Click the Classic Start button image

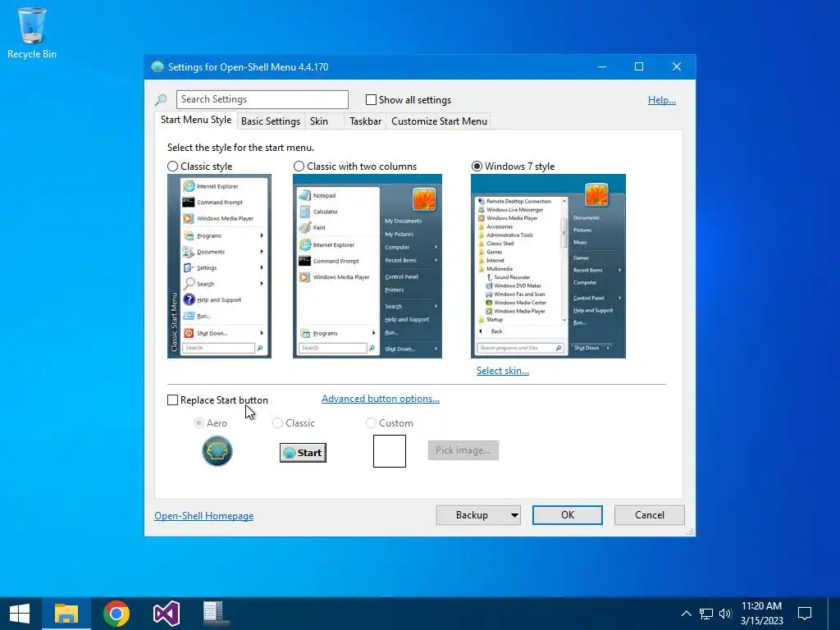click(x=303, y=453)
